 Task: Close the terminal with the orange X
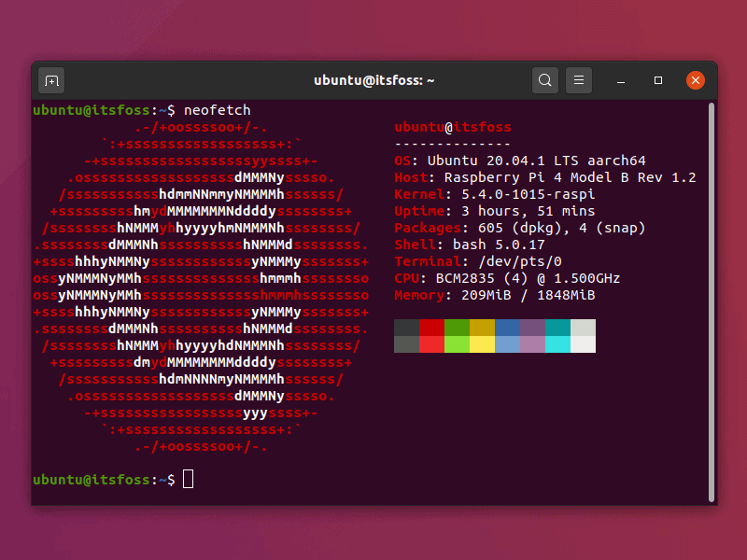696,80
